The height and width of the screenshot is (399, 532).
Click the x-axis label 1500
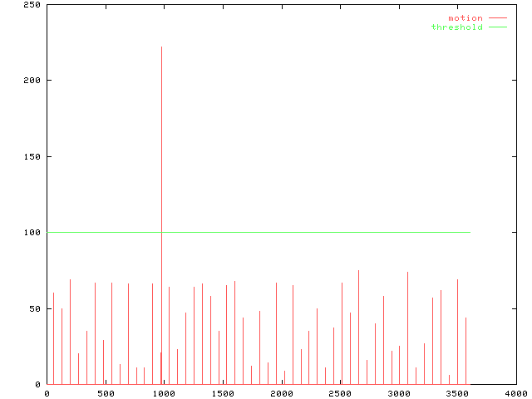coord(222,393)
